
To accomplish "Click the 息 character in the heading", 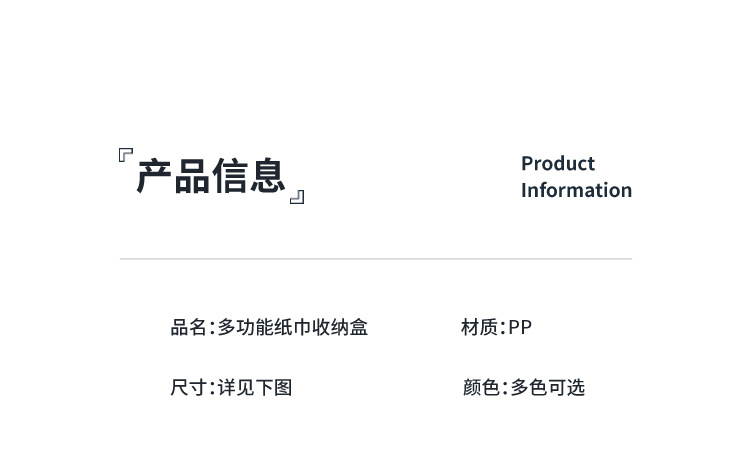I will (x=267, y=176).
